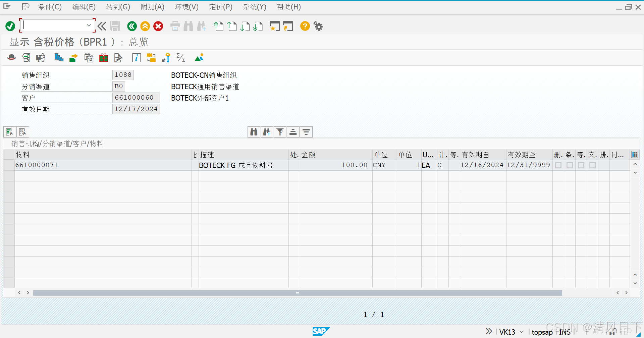644x338 pixels.
Task: Click the key icon in the application toolbar
Action: [166, 58]
